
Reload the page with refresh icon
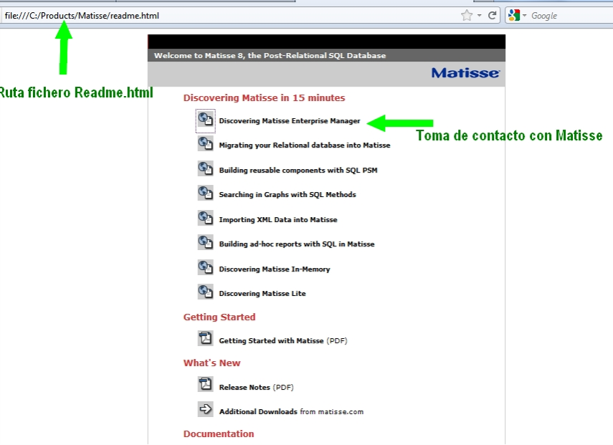coord(492,16)
